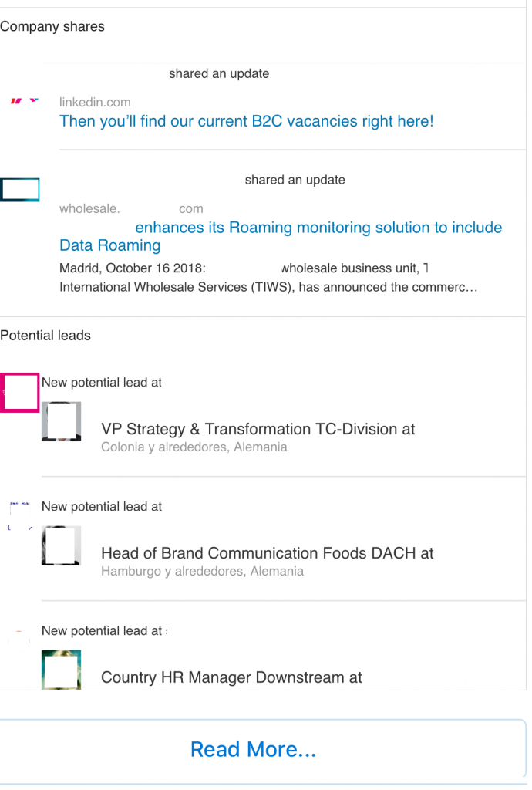Open the Head of Brand Communication lead's photo
The image size is (532, 790).
coord(62,545)
